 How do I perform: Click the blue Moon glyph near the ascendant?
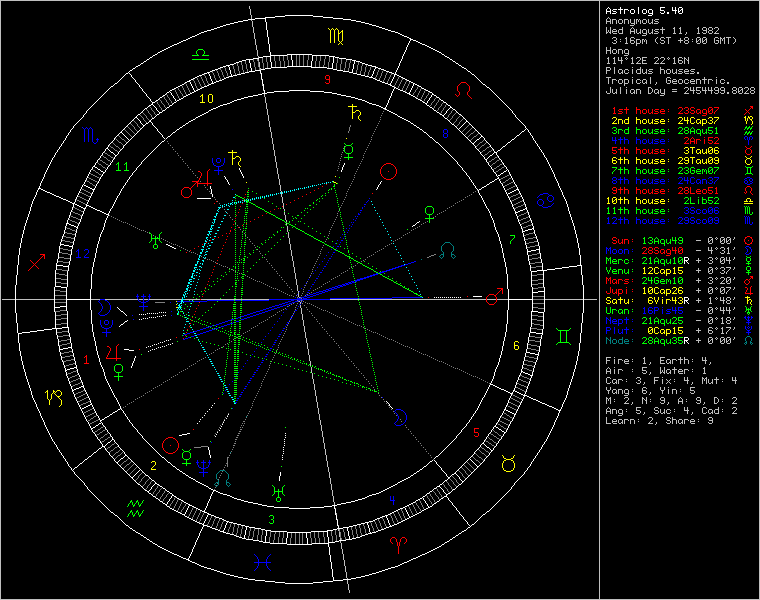(x=105, y=307)
